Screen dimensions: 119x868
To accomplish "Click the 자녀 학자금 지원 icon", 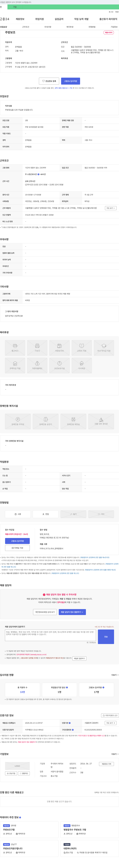I will pos(104,348).
